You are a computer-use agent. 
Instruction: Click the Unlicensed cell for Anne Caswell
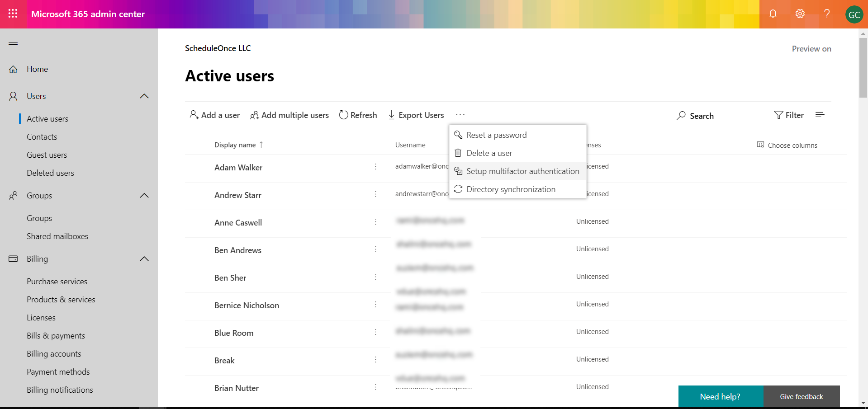pos(593,221)
